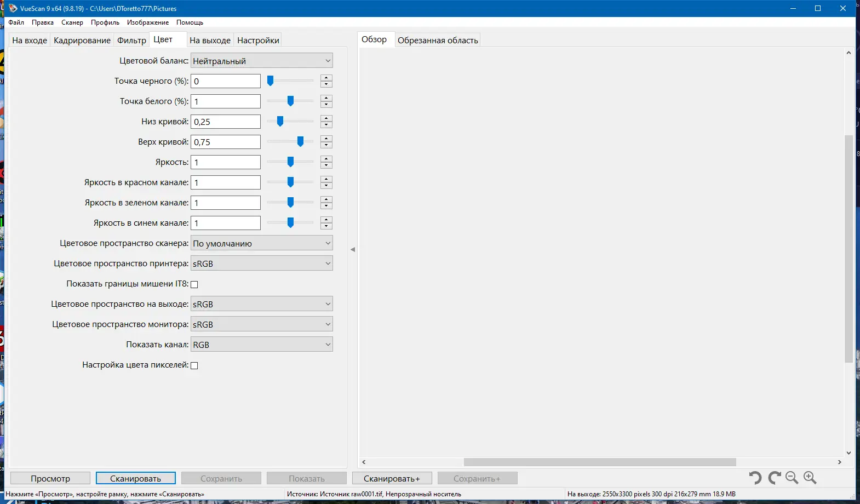Open the 'Помощь' menu
The image size is (860, 504).
190,22
